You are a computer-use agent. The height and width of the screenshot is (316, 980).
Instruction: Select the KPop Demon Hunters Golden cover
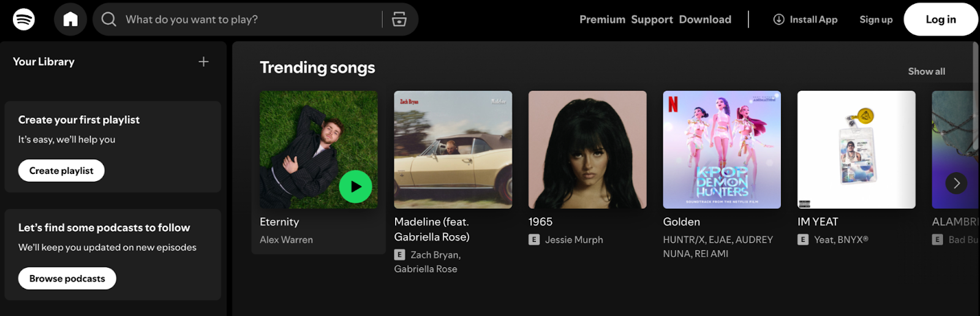point(722,150)
